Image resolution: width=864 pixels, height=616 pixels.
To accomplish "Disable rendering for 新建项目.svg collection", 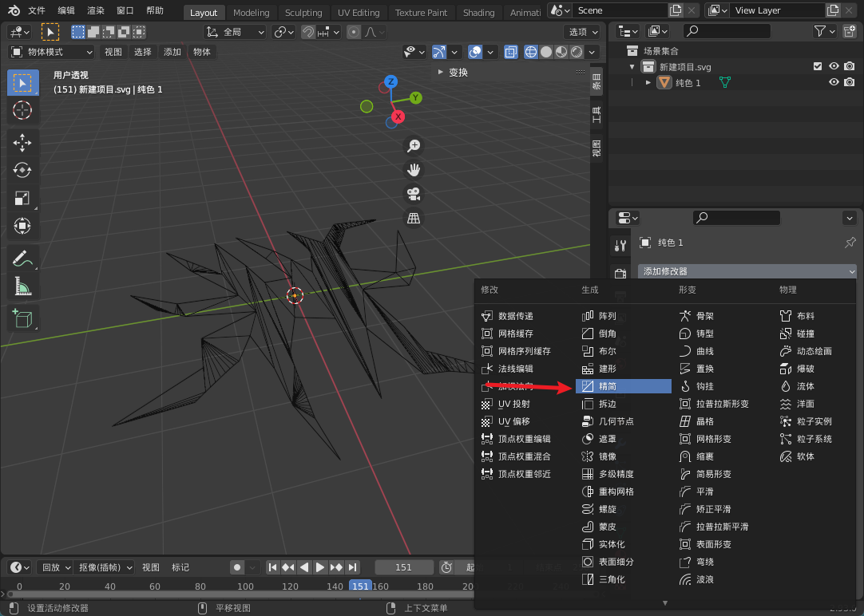I will click(850, 66).
